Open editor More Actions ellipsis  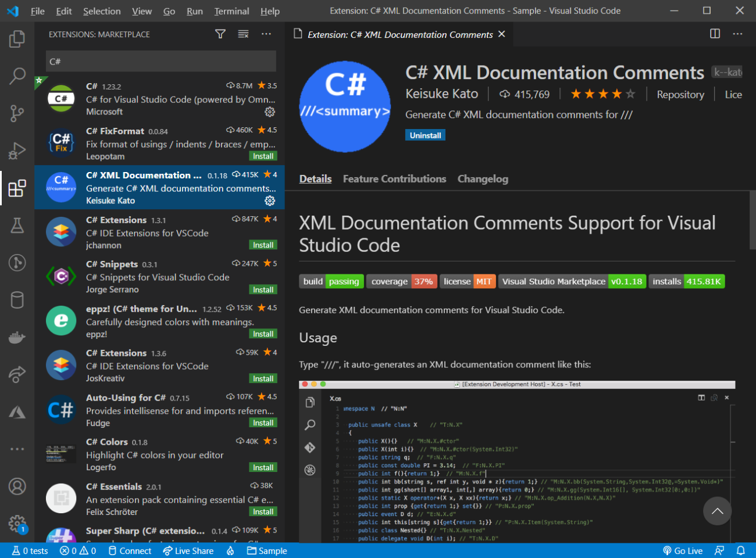pos(737,34)
